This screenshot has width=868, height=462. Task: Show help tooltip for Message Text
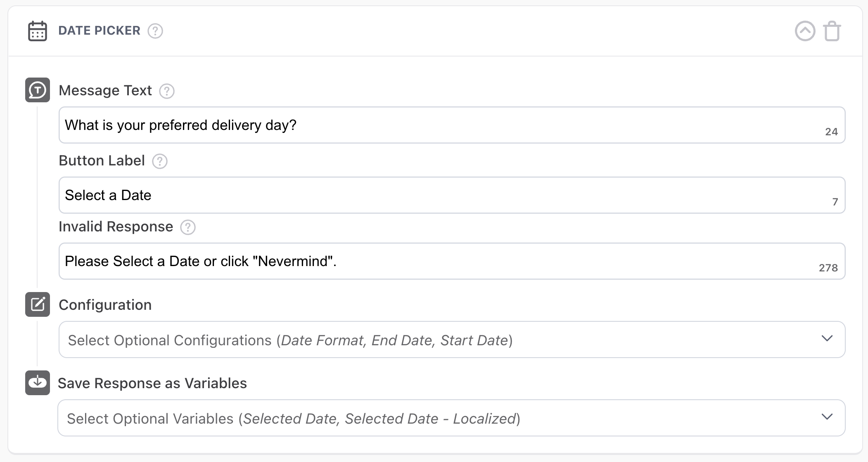pos(167,91)
